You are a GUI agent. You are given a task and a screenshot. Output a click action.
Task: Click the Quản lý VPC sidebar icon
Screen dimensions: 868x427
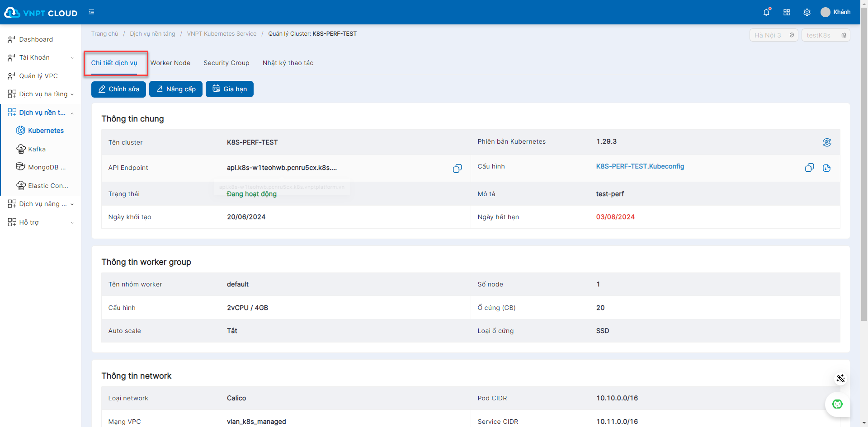pyautogui.click(x=12, y=76)
